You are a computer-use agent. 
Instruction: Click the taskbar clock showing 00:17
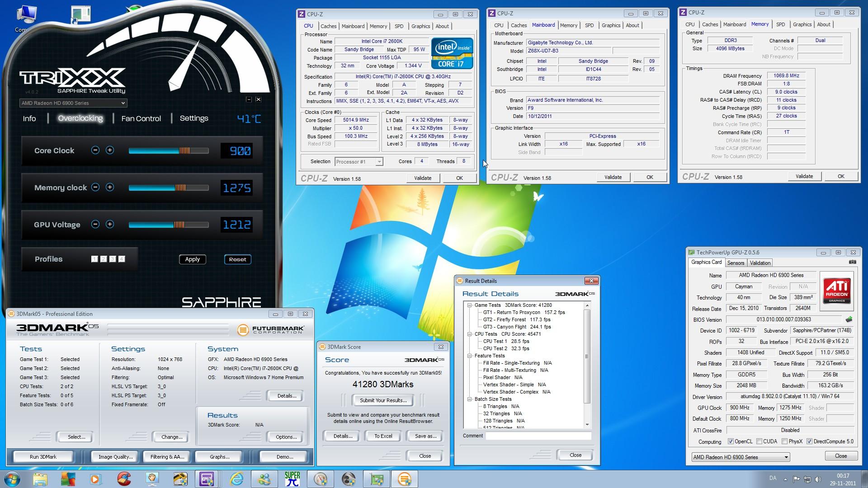click(x=843, y=479)
